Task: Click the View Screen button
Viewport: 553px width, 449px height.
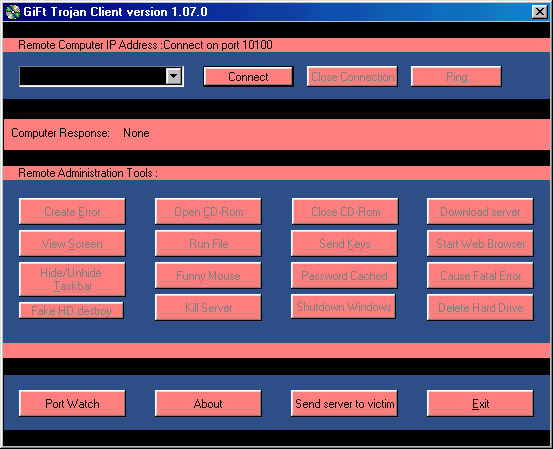Action: pyautogui.click(x=72, y=244)
